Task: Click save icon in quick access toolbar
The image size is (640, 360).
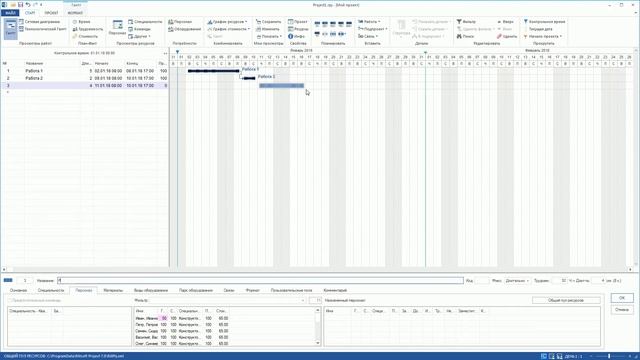Action: [x=20, y=4]
